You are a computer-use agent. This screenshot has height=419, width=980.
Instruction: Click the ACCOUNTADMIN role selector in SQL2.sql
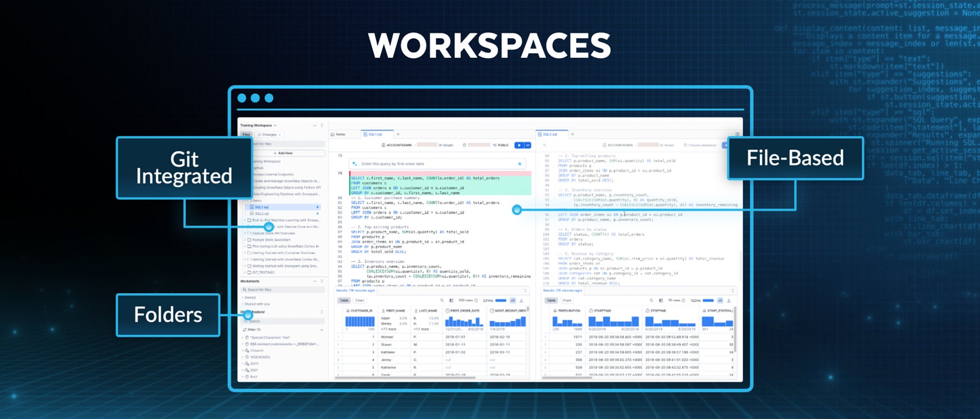(618, 145)
